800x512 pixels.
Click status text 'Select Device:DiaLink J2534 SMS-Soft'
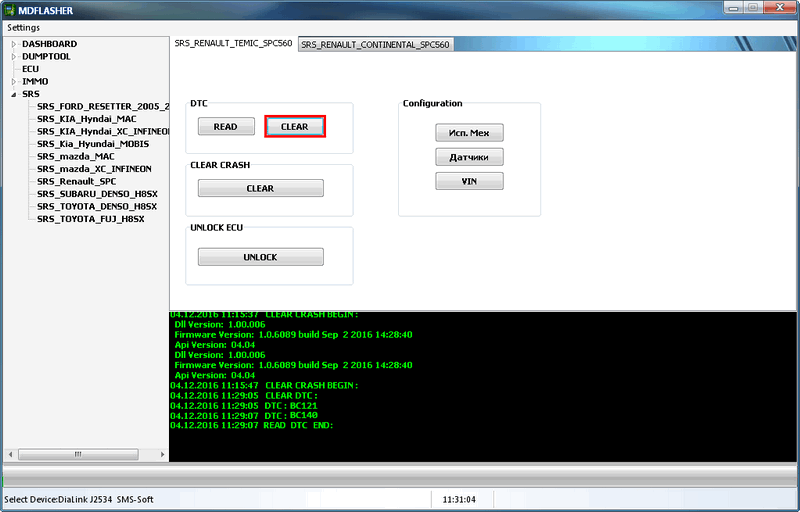(79, 500)
